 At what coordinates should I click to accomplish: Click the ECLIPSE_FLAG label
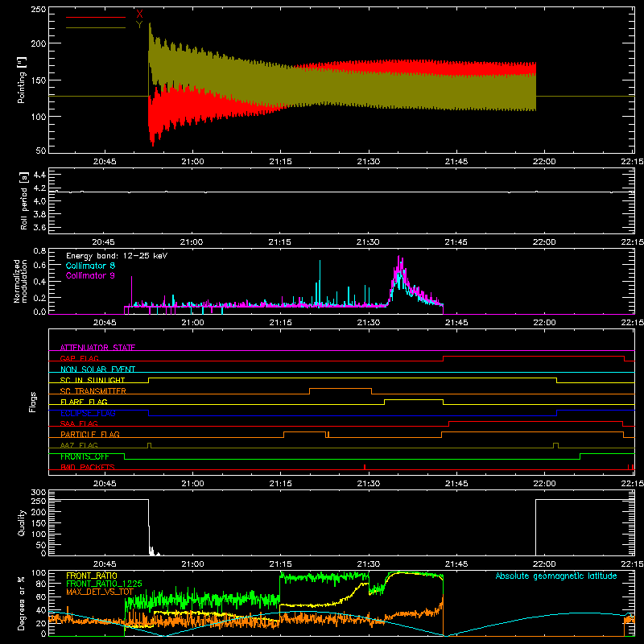[x=88, y=413]
